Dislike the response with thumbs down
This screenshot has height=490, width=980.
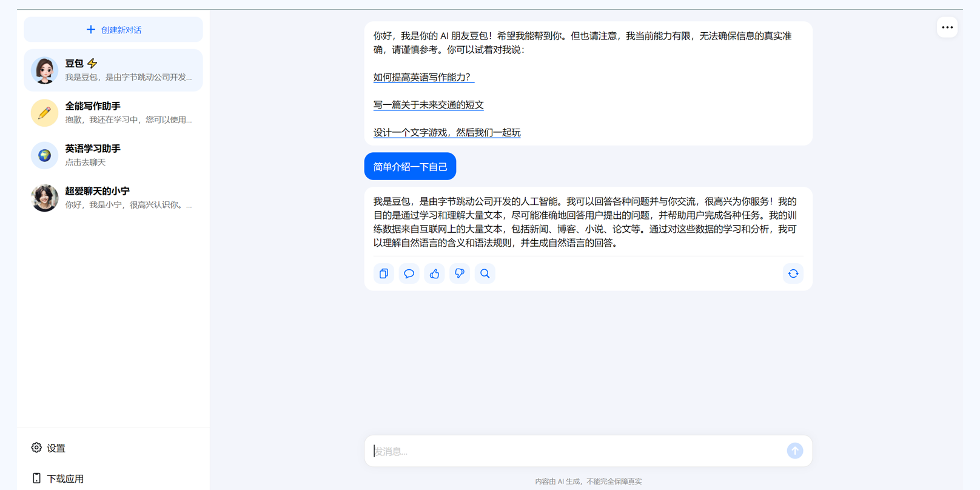click(x=460, y=274)
